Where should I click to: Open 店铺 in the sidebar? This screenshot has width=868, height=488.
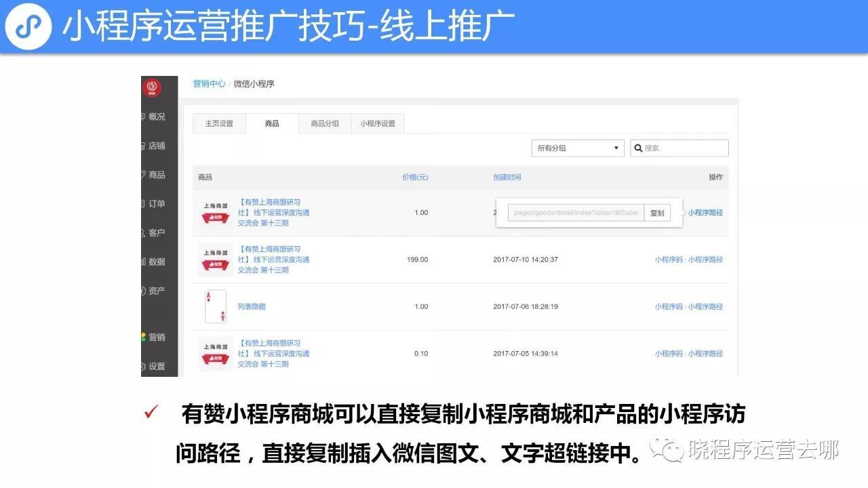[157, 146]
